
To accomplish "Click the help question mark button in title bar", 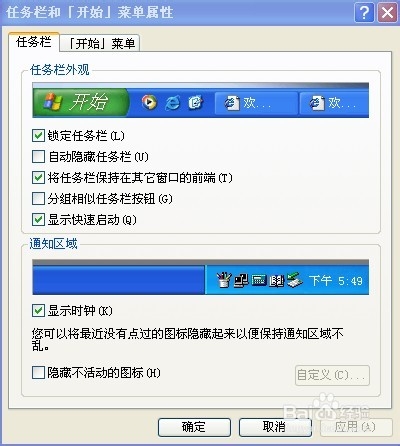I will point(364,13).
